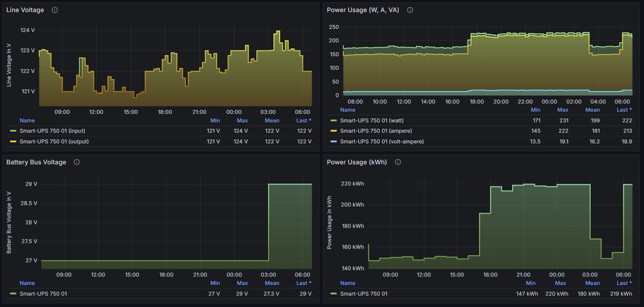Sort Power Usage (W, A, VA) legend by Name

point(348,110)
